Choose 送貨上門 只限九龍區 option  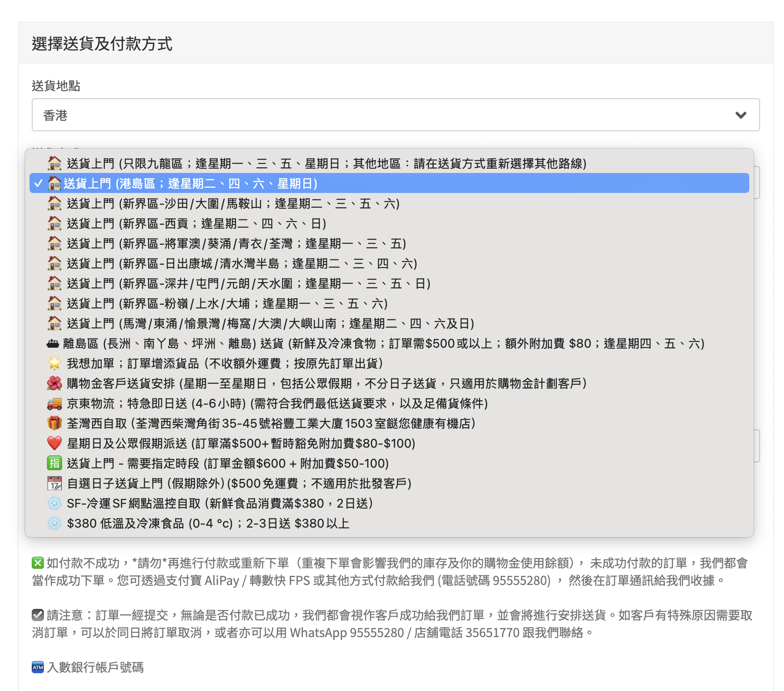(326, 163)
